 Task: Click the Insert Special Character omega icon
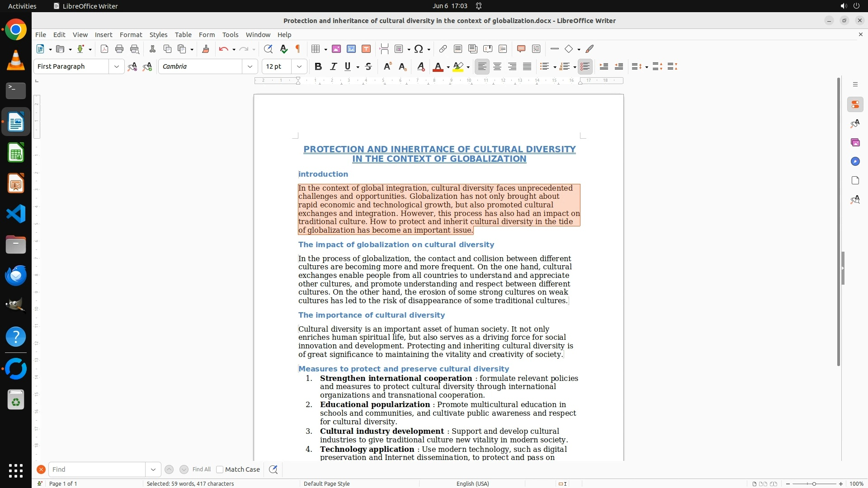[x=419, y=49]
